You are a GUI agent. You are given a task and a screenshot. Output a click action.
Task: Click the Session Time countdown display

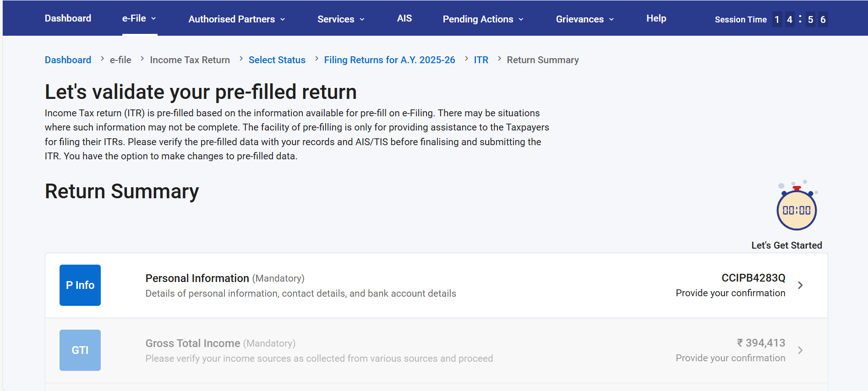click(799, 20)
